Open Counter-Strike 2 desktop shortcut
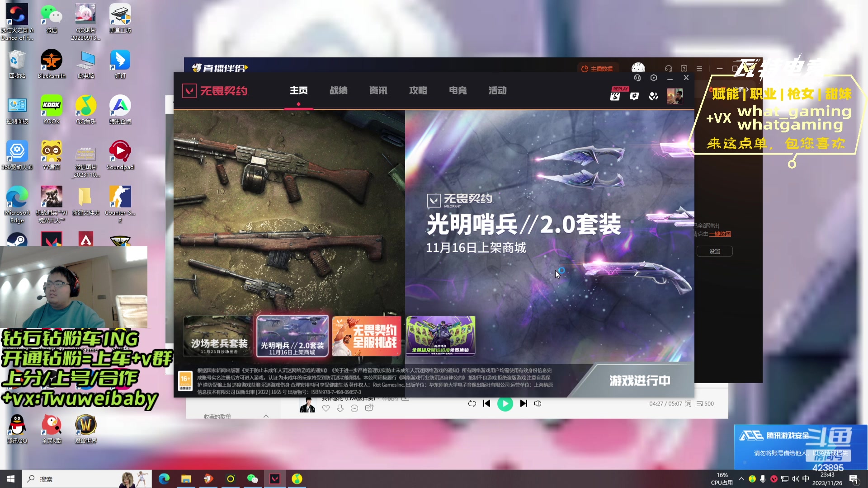Image resolution: width=868 pixels, height=488 pixels. 120,204
